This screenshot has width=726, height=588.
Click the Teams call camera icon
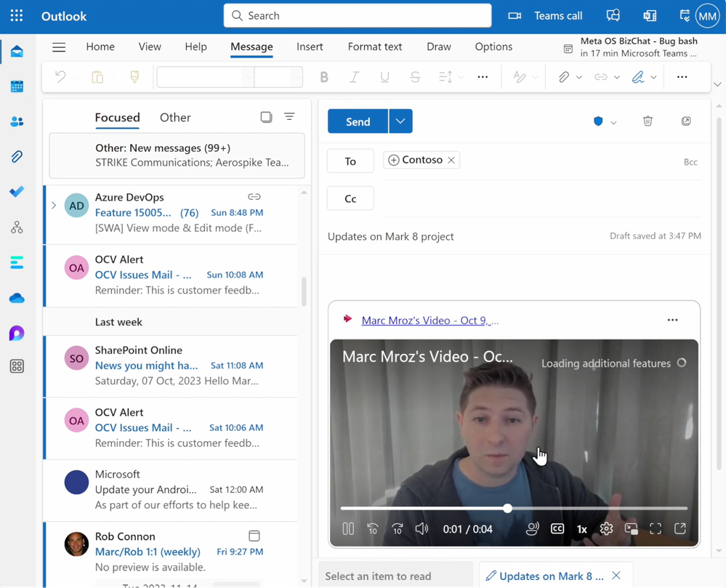pos(515,16)
